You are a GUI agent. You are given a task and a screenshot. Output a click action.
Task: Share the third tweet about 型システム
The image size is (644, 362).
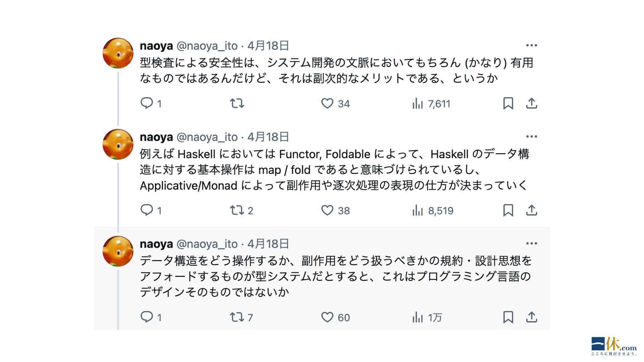click(531, 317)
